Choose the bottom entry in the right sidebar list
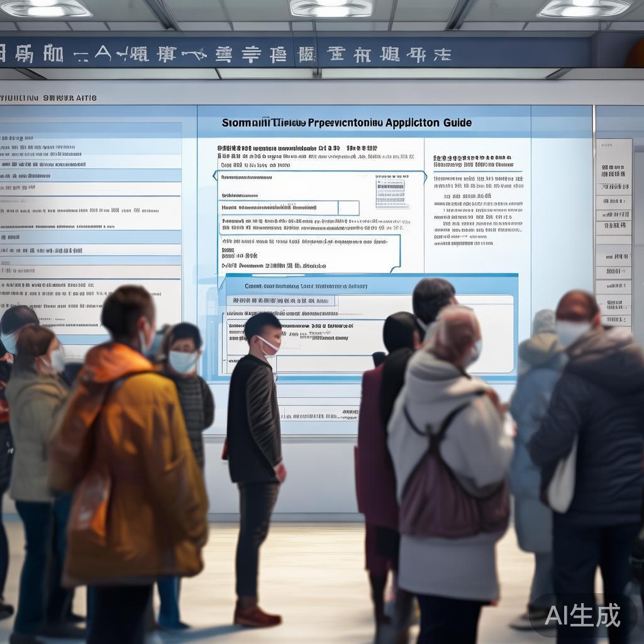 pos(614,319)
